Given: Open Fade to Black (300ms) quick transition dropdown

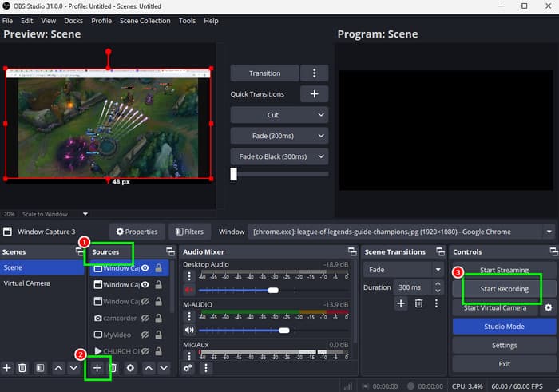Looking at the screenshot, I should [321, 156].
